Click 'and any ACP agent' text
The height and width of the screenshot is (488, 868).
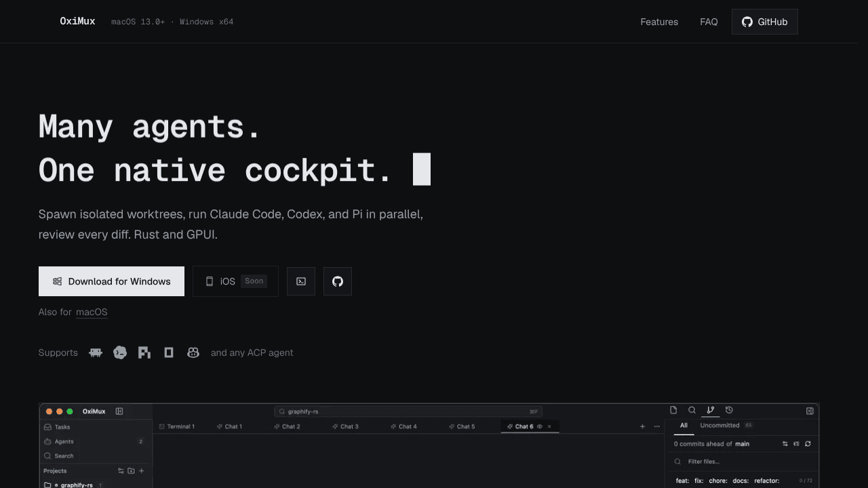(x=252, y=352)
